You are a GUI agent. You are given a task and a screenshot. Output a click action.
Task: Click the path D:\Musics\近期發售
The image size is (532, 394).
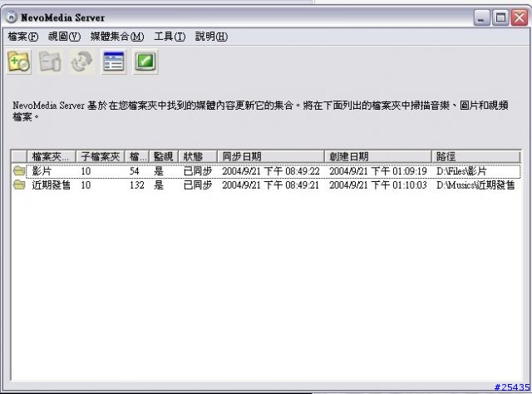(x=475, y=185)
